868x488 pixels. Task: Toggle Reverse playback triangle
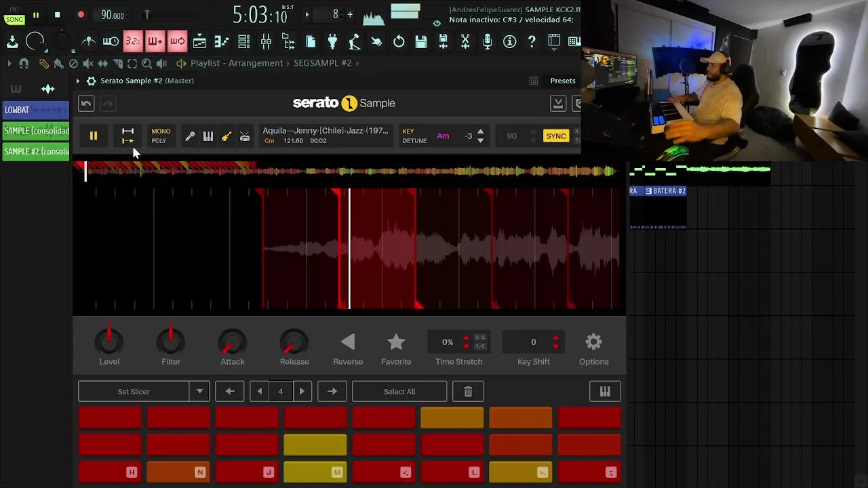point(348,342)
